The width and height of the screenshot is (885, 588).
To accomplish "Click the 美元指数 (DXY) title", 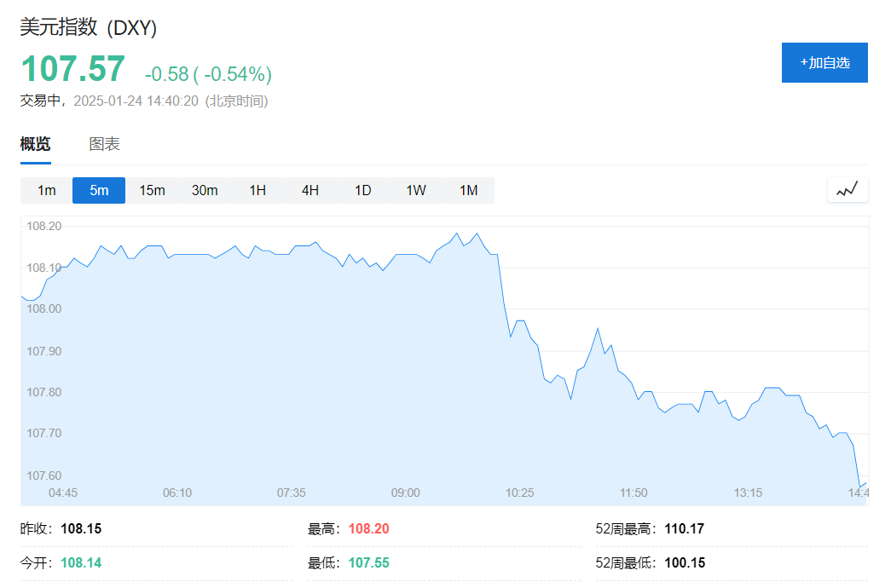I will tap(89, 27).
